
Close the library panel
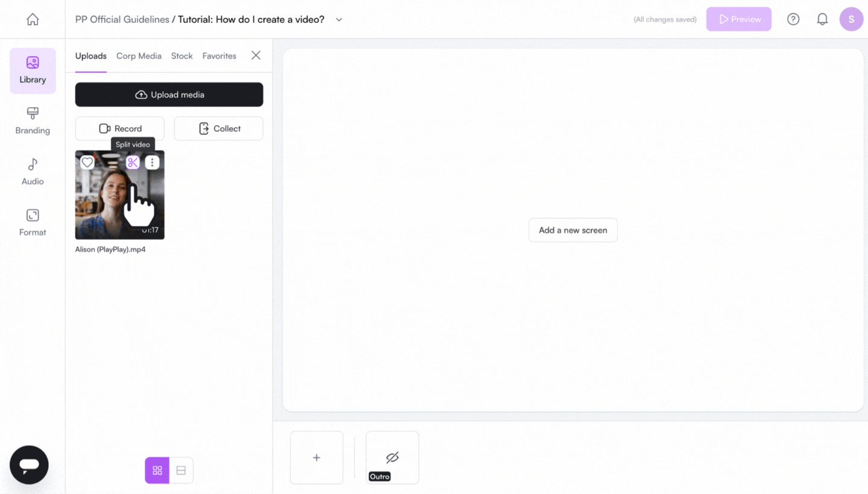[x=256, y=55]
